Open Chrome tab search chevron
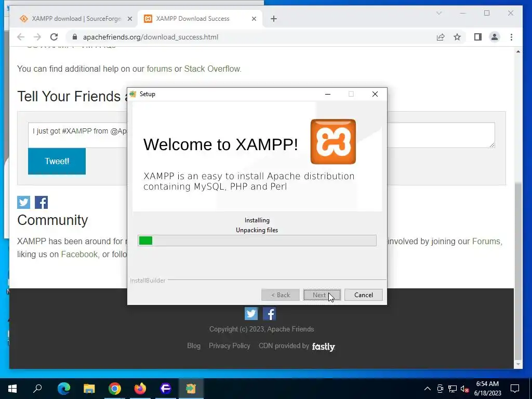This screenshot has width=532, height=399. pos(438,13)
